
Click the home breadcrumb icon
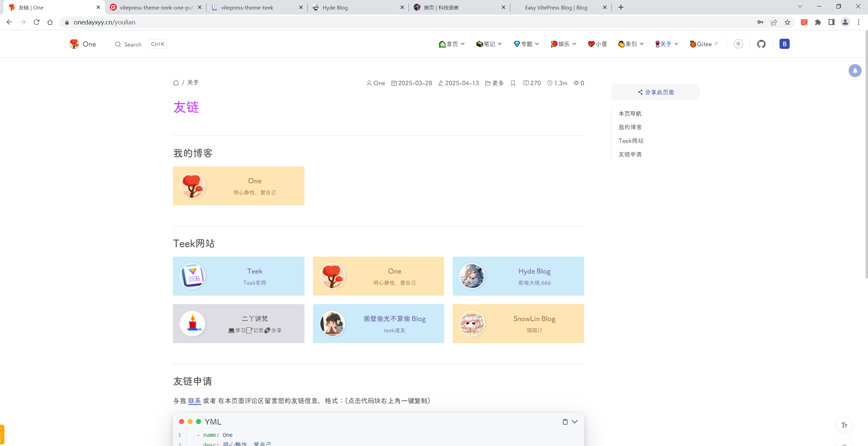point(176,82)
